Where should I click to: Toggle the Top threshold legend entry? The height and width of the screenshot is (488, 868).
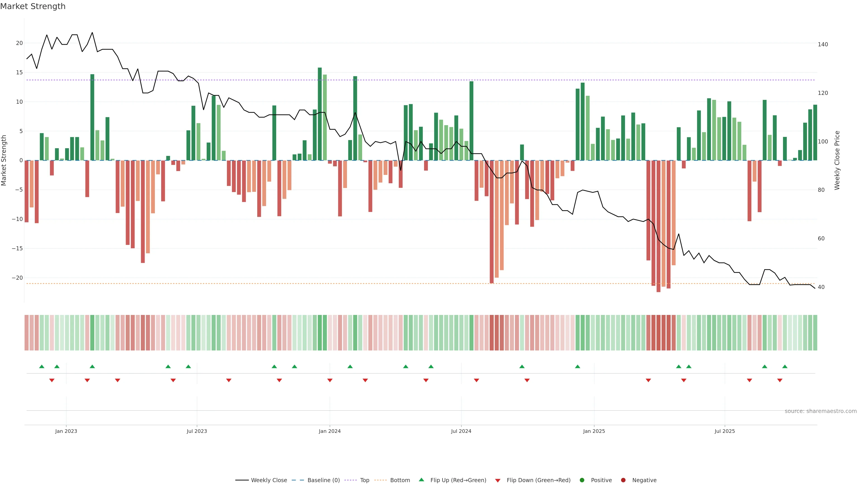(364, 480)
